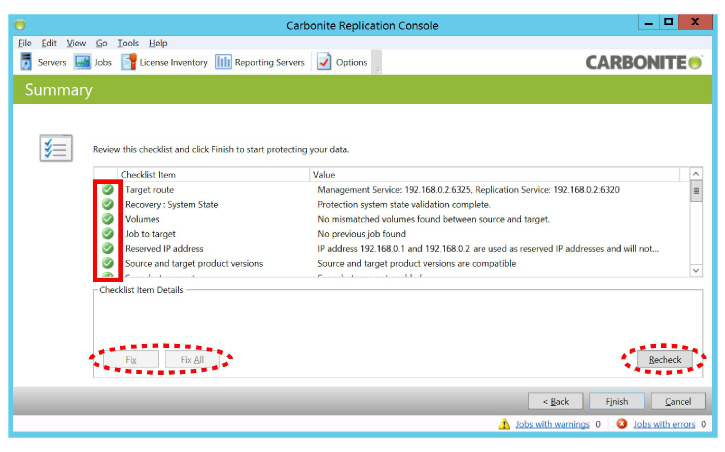This screenshot has height=452, width=725.
Task: Expand the toolbar overflow handle
Action: (377, 62)
